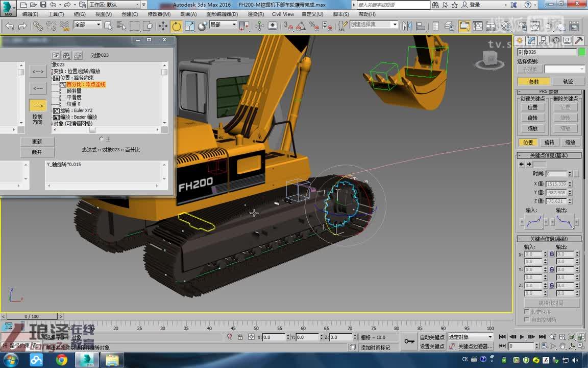588x368 pixels.
Task: Enable 自动关键点 auto key mode
Action: point(432,337)
